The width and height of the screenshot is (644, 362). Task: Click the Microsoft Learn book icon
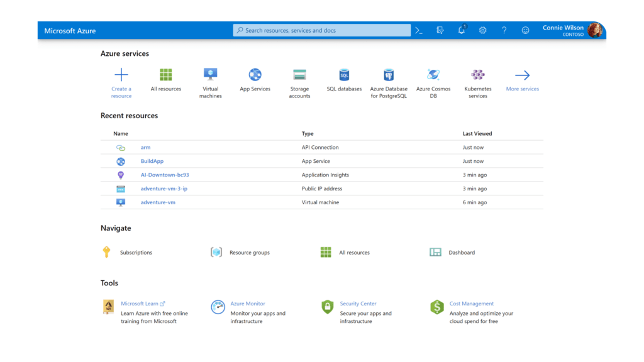coord(108,307)
